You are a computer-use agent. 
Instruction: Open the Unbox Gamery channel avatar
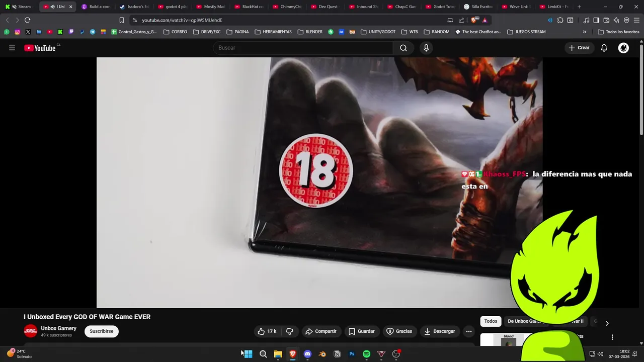click(31, 331)
